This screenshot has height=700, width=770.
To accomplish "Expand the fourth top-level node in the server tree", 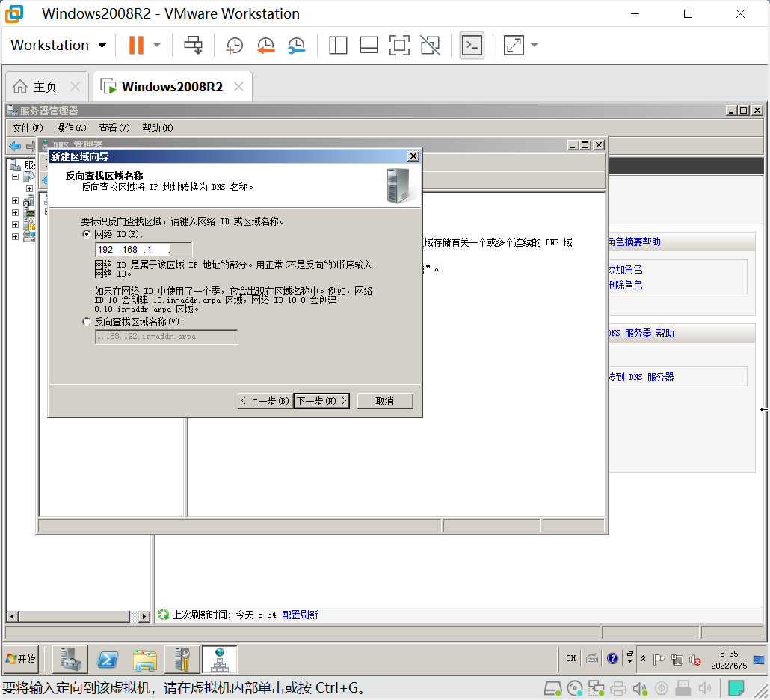I will pyautogui.click(x=15, y=224).
